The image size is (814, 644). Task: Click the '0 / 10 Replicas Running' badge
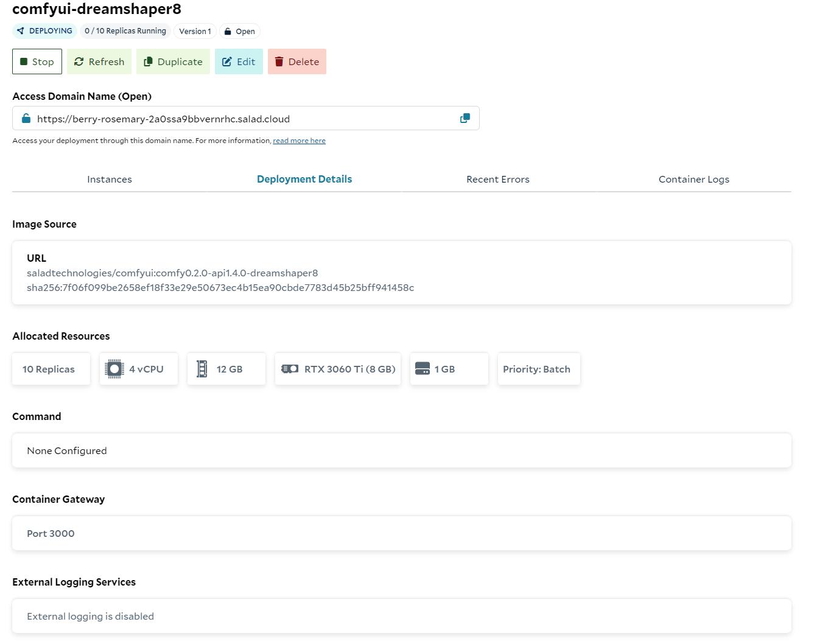[x=125, y=31]
